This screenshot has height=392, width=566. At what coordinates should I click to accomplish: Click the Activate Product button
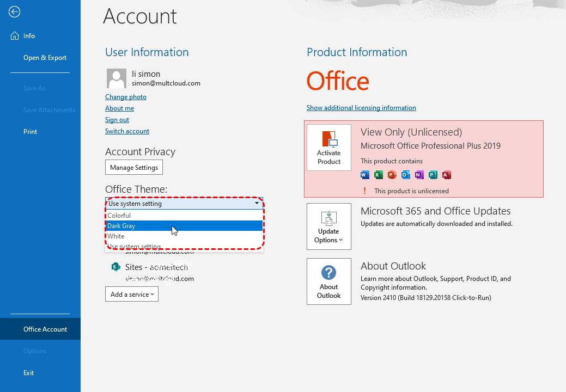click(x=329, y=148)
